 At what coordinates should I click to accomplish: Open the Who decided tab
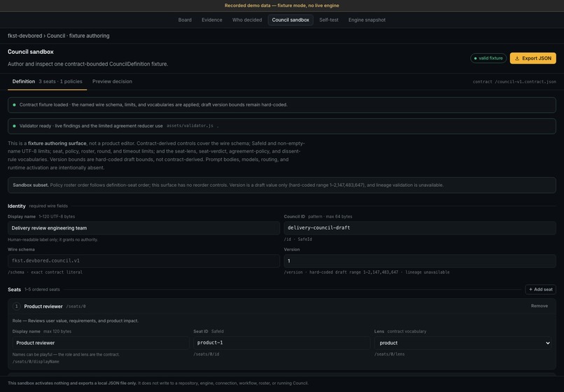[247, 20]
